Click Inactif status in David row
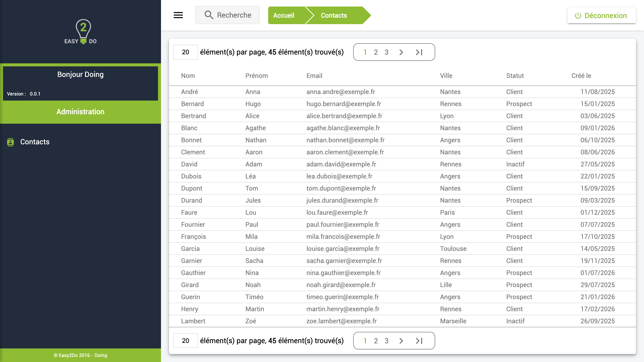 pyautogui.click(x=515, y=164)
